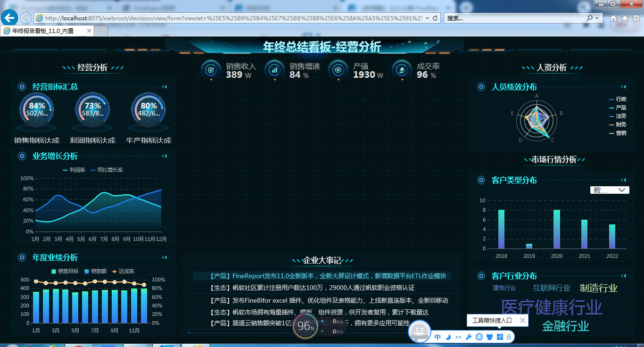
Task: Collapse the 年度业绩分析 panel arrows
Action: (x=165, y=257)
